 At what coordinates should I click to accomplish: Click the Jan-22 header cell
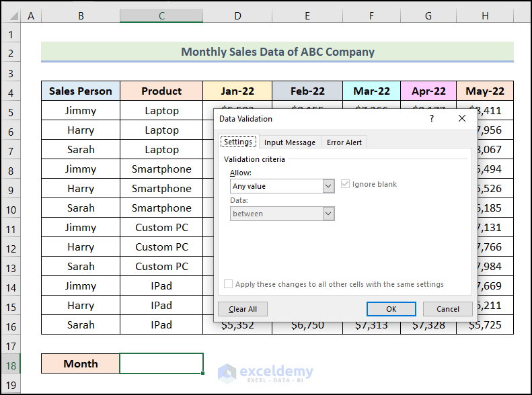[x=237, y=91]
